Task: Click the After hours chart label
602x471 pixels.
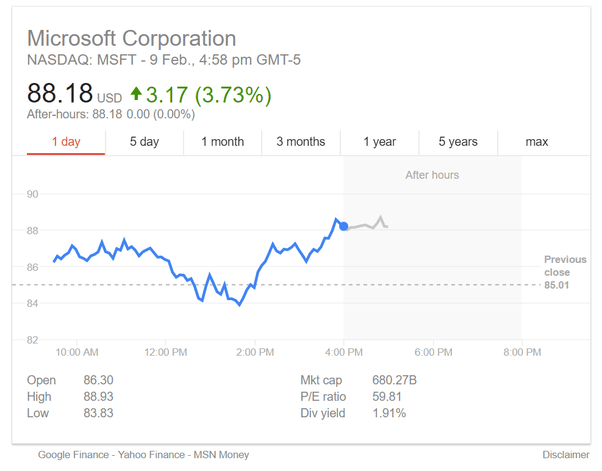Action: 432,175
